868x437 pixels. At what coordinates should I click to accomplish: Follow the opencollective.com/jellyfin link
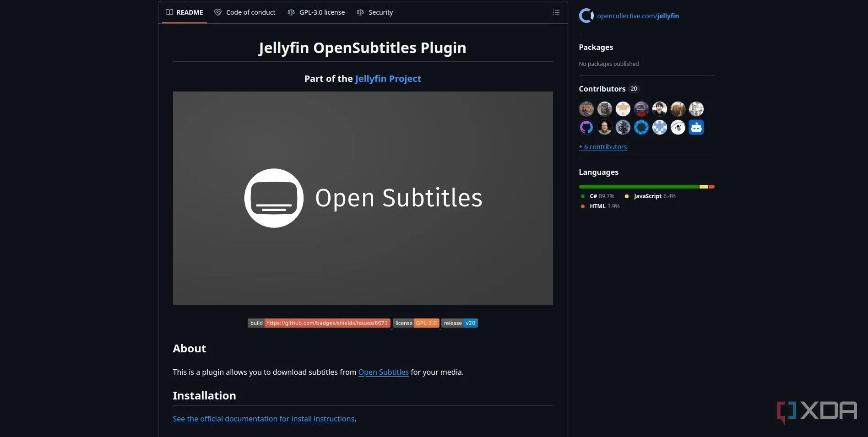pos(638,16)
